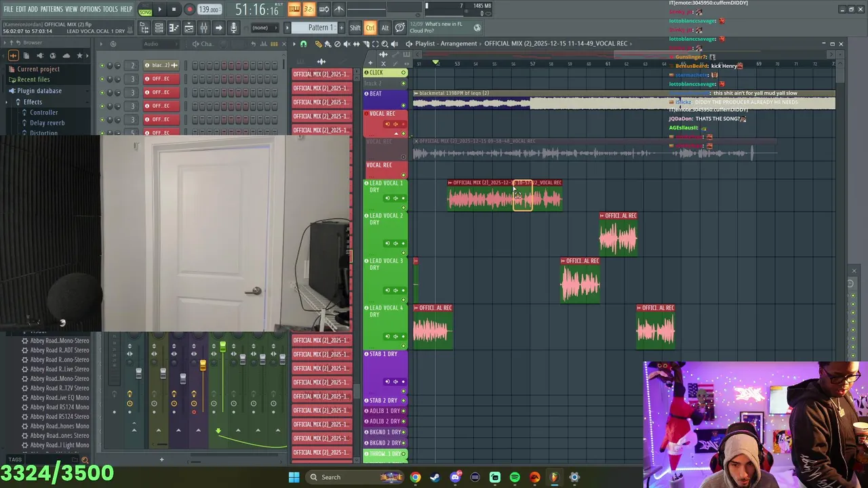Open Spotify from the Windows taskbar
The height and width of the screenshot is (488, 868).
515,477
